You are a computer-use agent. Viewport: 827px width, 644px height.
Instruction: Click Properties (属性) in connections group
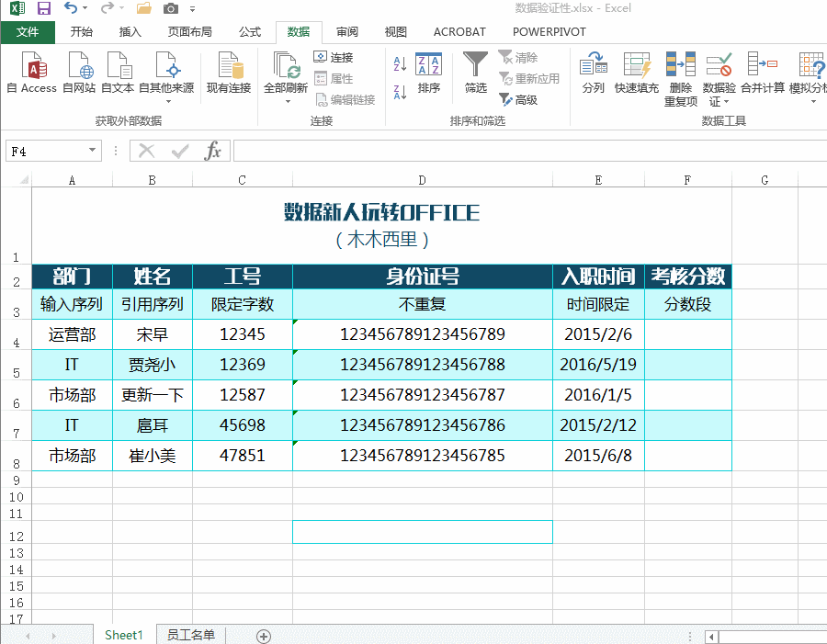pyautogui.click(x=334, y=79)
